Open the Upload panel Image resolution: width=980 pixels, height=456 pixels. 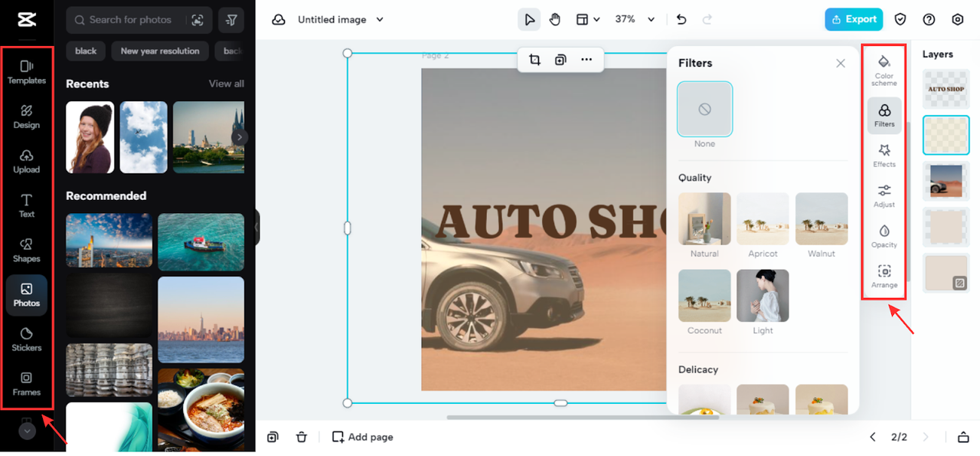coord(27,161)
